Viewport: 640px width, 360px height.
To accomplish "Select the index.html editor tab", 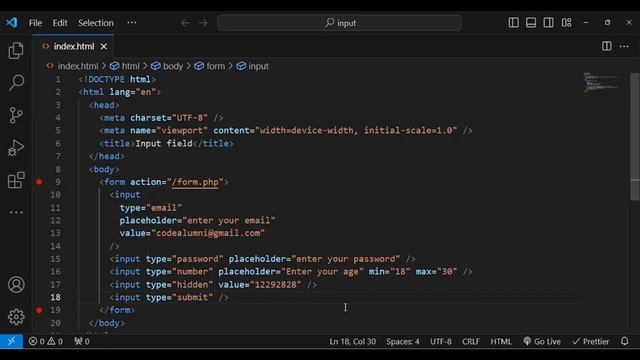I will click(73, 47).
